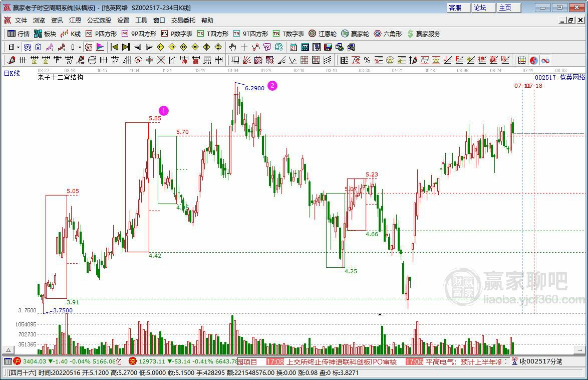Open the T四方形 time square
Screen dimensions: 588x380
click(x=213, y=34)
